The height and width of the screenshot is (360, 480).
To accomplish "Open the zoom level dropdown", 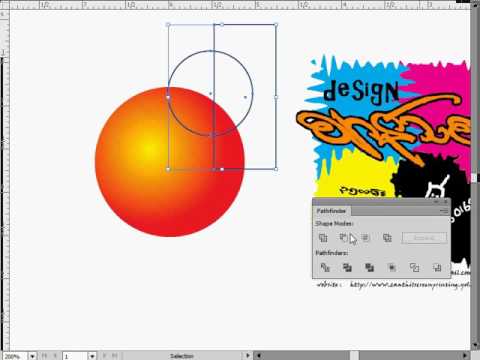I will 32,356.
